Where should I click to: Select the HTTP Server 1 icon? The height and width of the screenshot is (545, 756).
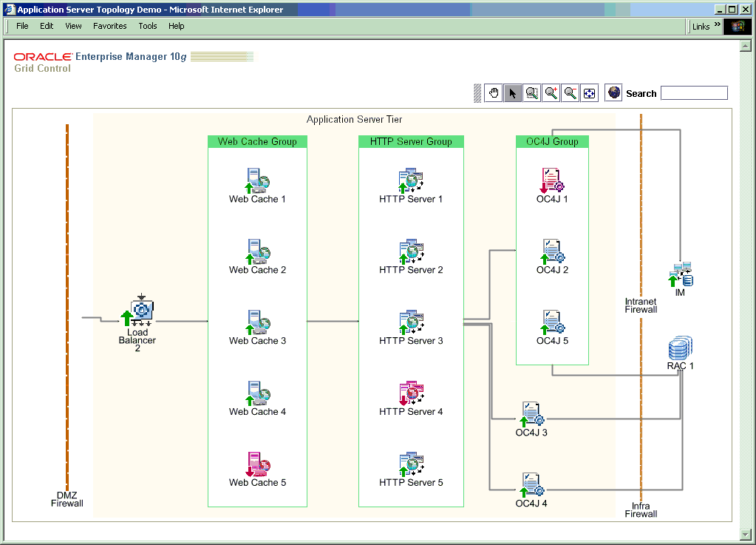click(x=411, y=180)
